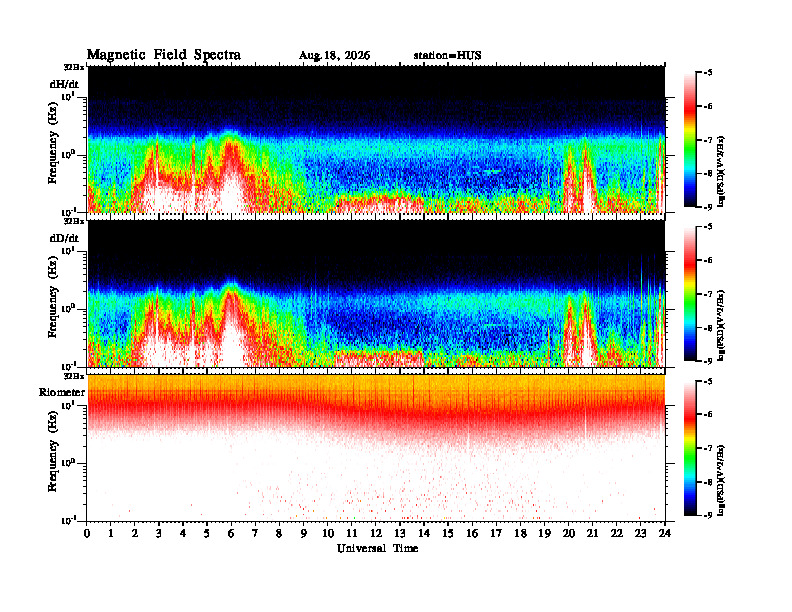Viewport: 792px width, 612px height.
Task: Select the "dH/dt" panel label
Action: click(64, 84)
